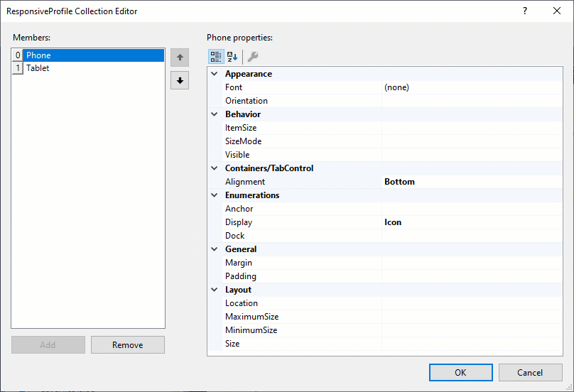
Task: Sort properties alphabetically
Action: coord(232,57)
